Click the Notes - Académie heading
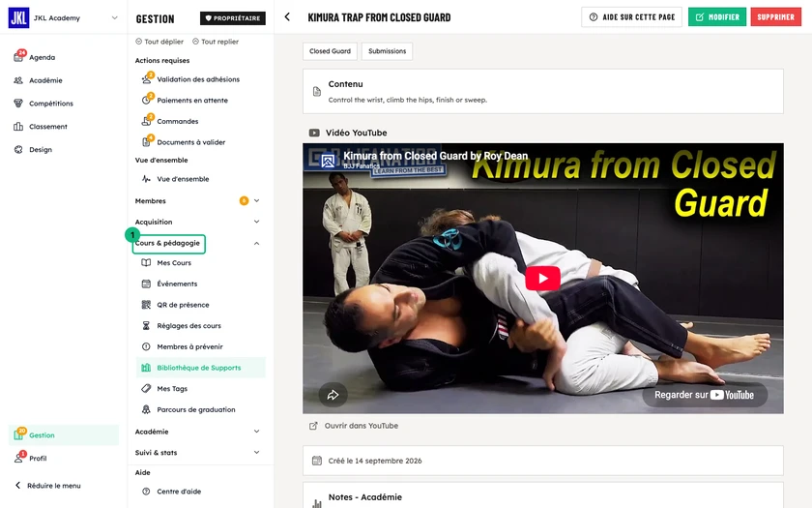Viewport: 812px width, 508px height. (365, 497)
